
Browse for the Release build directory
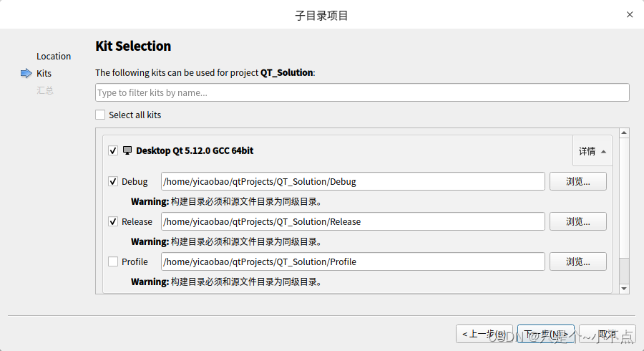coord(577,221)
